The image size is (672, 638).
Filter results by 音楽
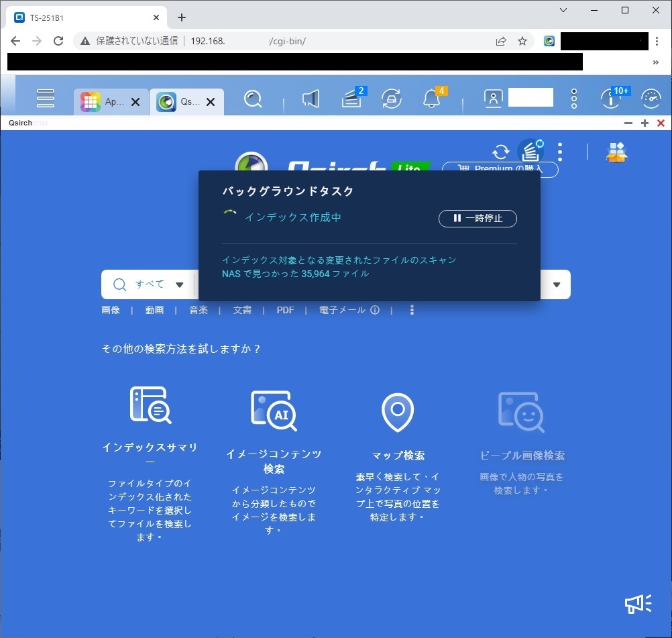[x=199, y=310]
